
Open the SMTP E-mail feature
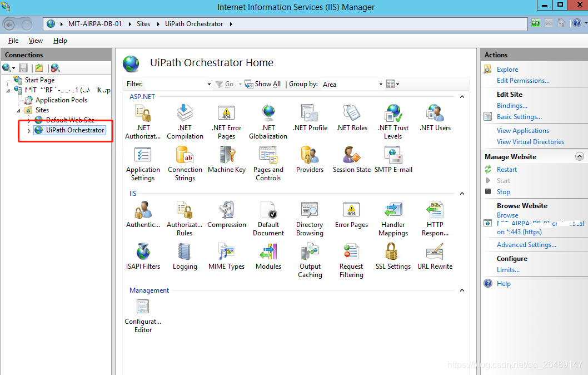click(393, 160)
